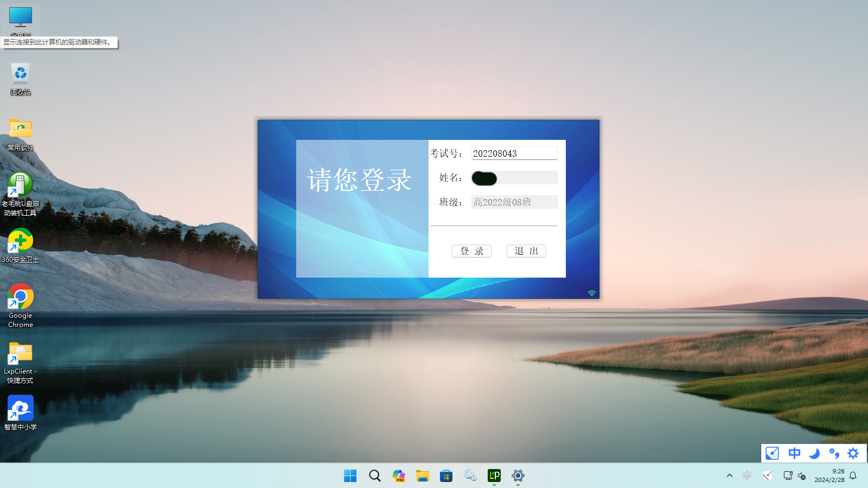Click the IME toolbar logo icon
Screen dimensions: 868x488
(773, 453)
